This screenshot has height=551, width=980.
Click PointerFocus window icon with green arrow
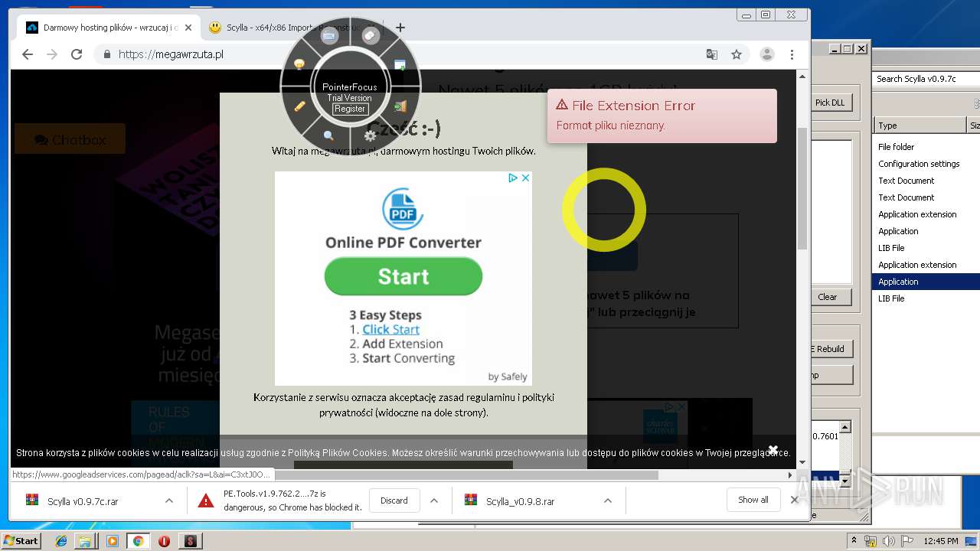[400, 65]
